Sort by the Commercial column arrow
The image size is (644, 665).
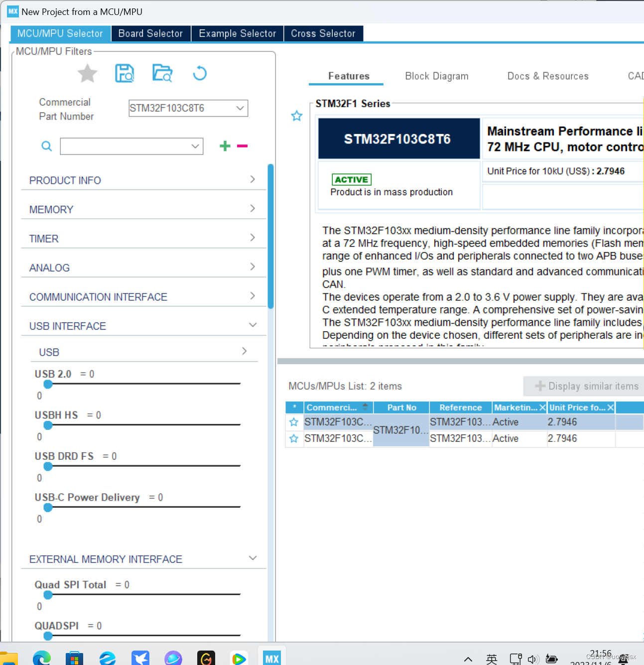365,406
